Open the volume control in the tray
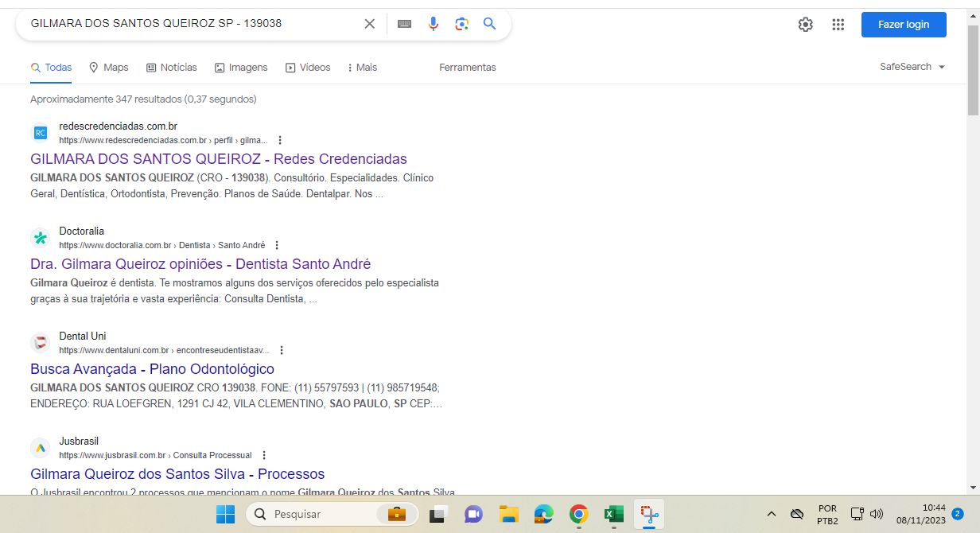 [x=877, y=514]
